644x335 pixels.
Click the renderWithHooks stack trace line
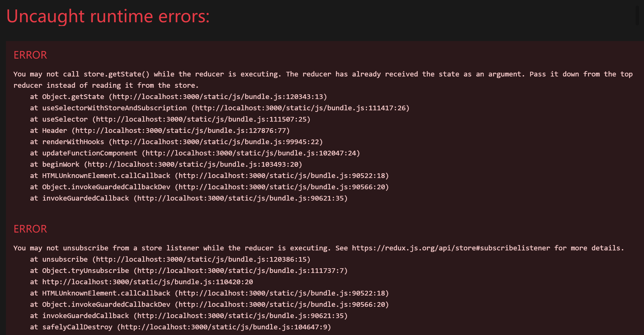click(176, 142)
